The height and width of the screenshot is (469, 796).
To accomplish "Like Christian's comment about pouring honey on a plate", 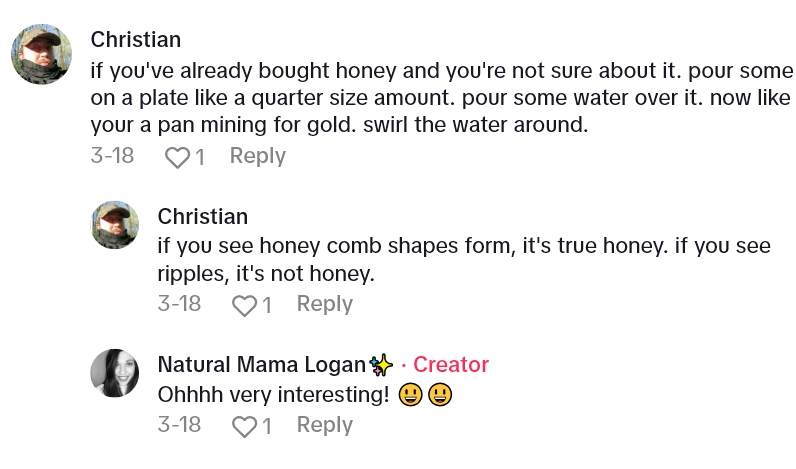I will click(x=176, y=157).
